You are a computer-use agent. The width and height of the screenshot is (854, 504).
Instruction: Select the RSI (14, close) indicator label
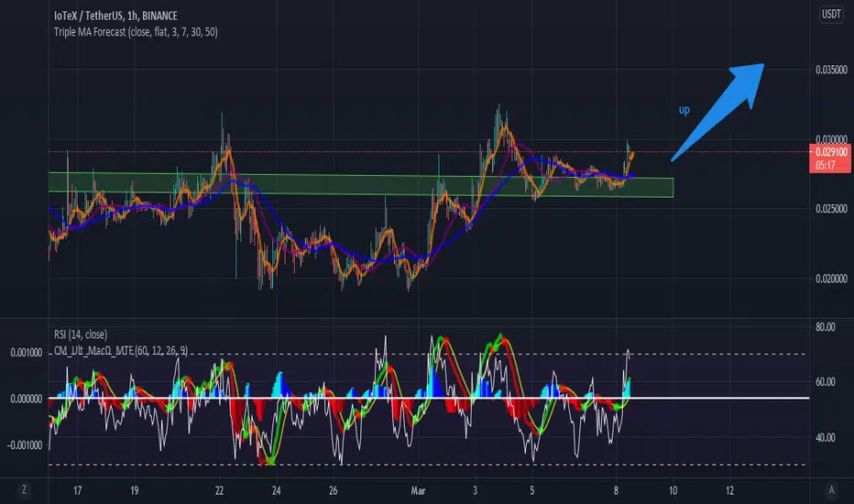(x=81, y=334)
